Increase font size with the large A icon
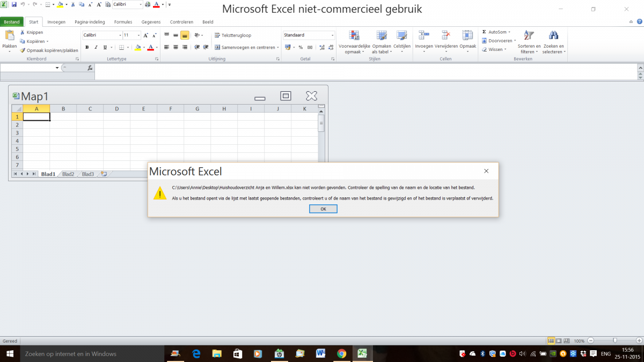 (x=145, y=35)
